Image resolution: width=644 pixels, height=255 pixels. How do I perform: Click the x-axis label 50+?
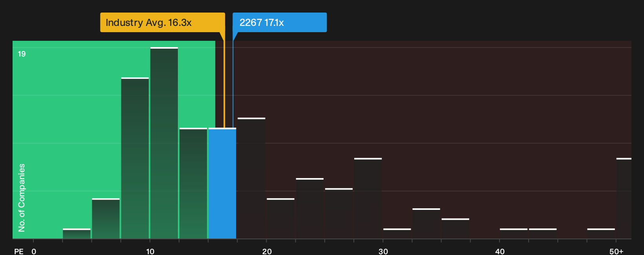coord(617,251)
